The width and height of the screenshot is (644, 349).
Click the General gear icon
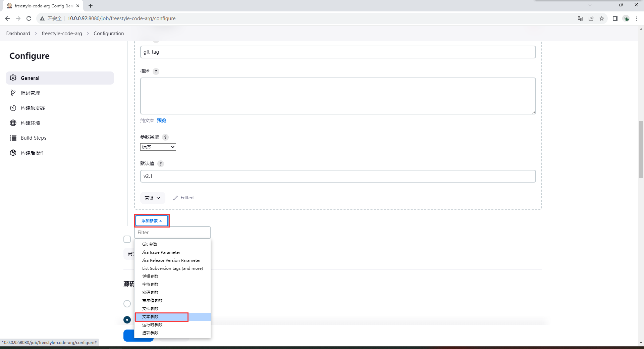point(13,78)
